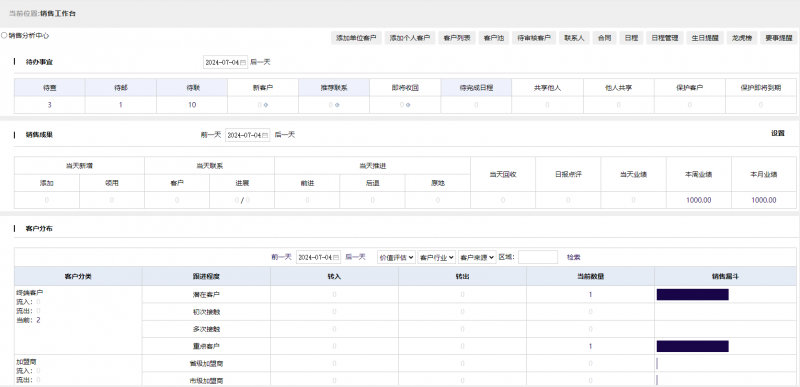The image size is (800, 387).
Task: Expand the 客户来源 dropdown
Action: coord(477,257)
